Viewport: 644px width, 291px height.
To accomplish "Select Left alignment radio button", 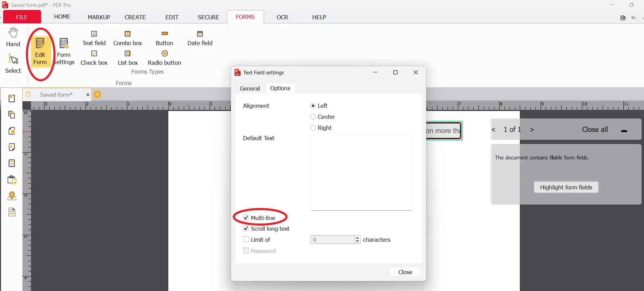I will pos(313,106).
